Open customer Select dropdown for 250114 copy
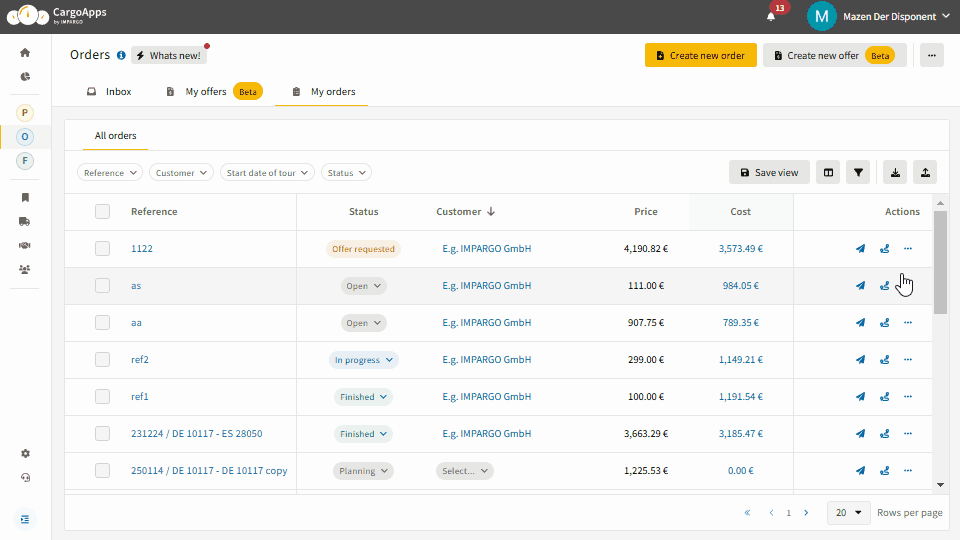 (465, 471)
